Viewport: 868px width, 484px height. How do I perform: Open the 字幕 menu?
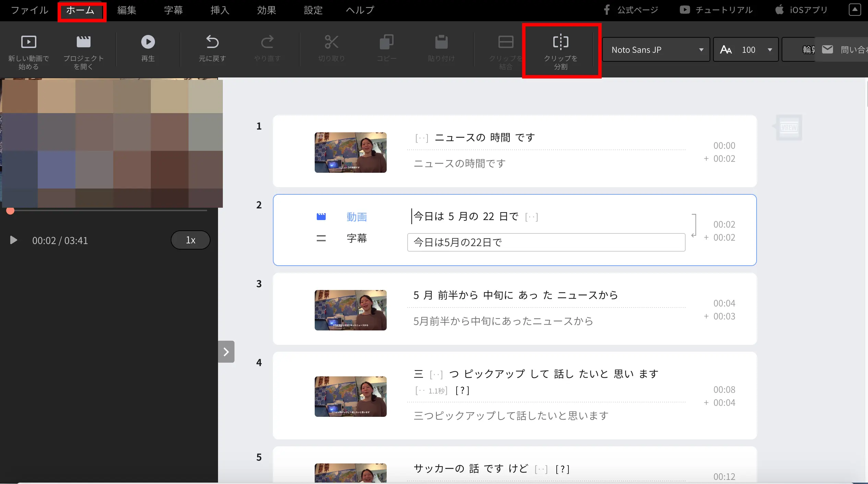173,10
